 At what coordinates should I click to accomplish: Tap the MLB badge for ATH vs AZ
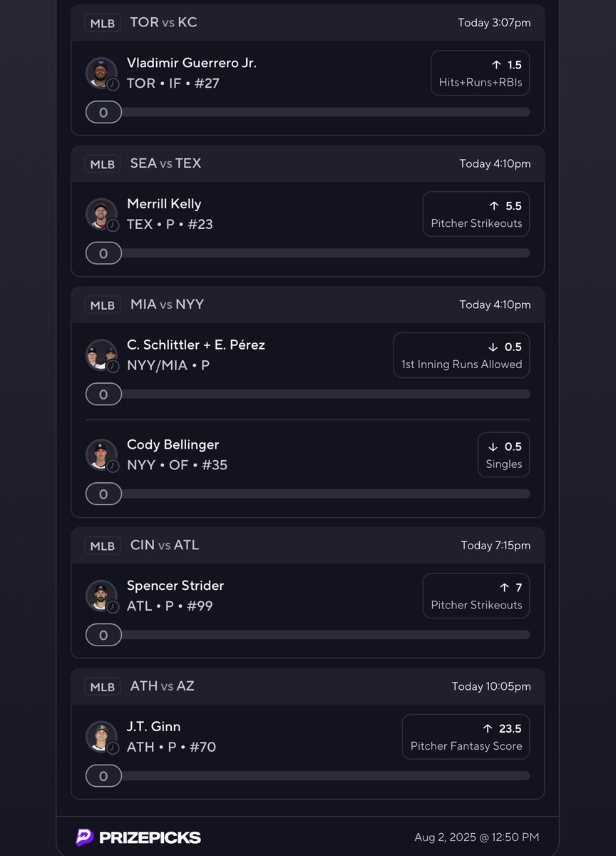tap(103, 687)
